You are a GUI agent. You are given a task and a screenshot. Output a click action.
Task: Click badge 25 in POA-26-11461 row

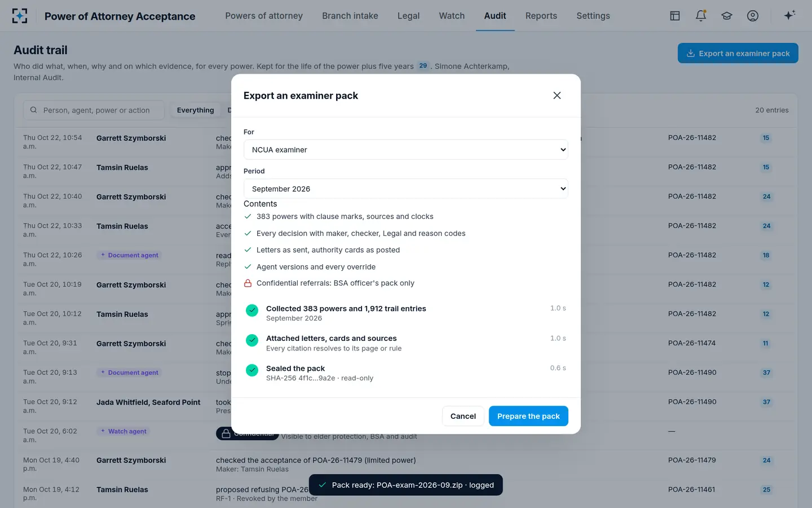coord(766,489)
